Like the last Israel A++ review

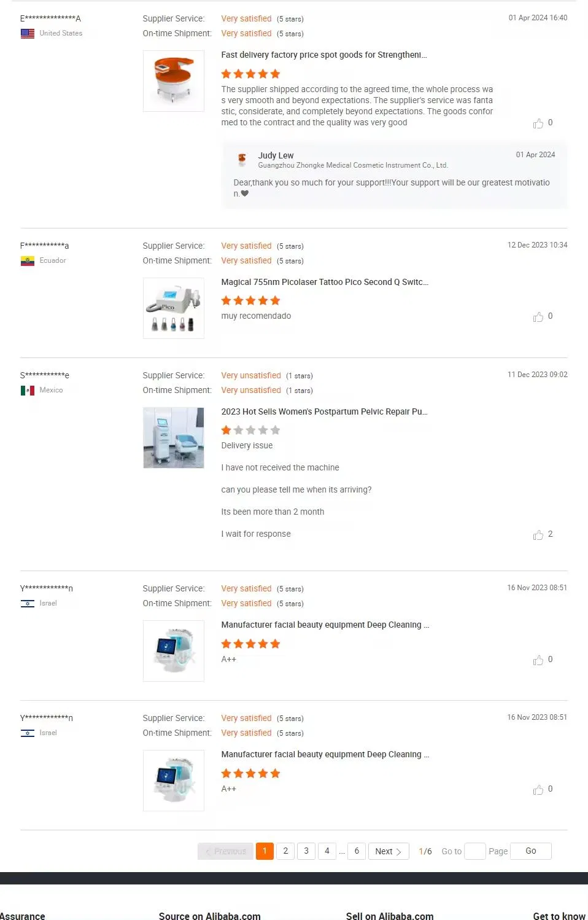coord(538,790)
